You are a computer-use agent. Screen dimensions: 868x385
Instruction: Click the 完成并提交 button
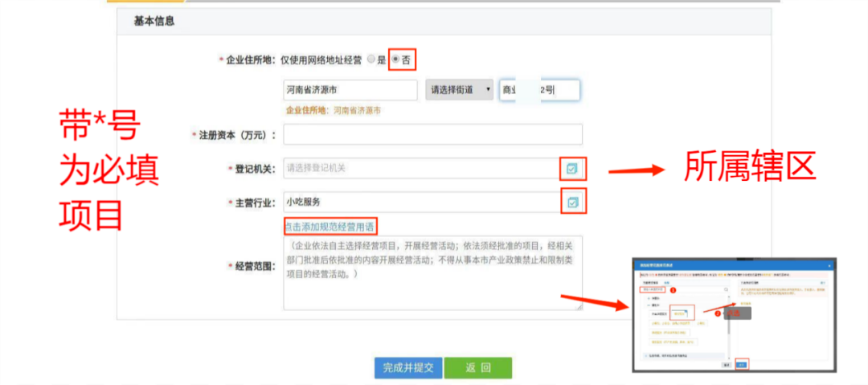408,368
